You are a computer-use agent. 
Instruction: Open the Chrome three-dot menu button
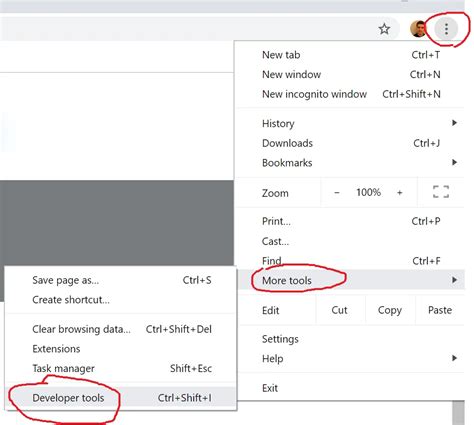coord(446,29)
